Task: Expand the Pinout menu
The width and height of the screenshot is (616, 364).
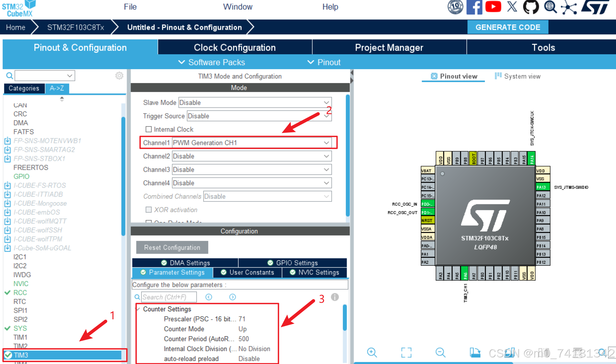Action: [x=324, y=62]
